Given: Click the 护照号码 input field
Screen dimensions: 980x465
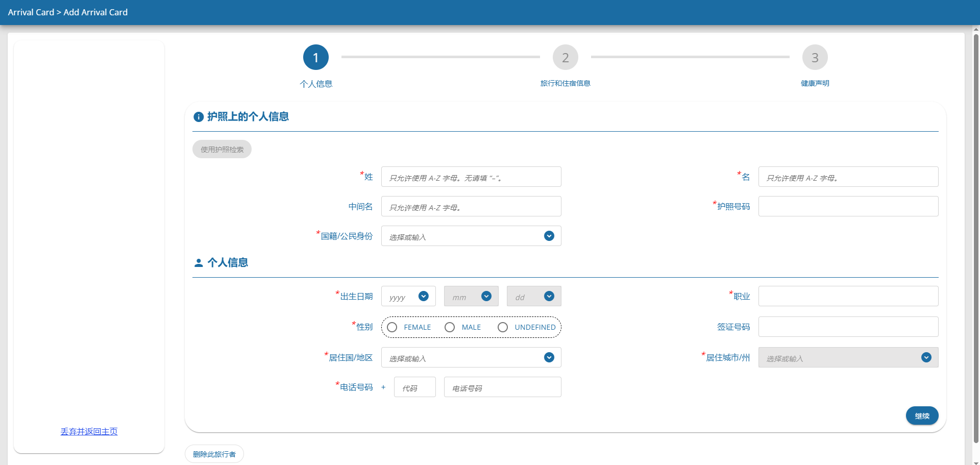Looking at the screenshot, I should [x=848, y=206].
